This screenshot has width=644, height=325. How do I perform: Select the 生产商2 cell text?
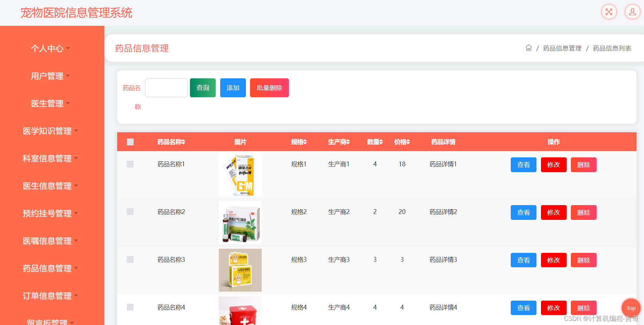tap(339, 212)
